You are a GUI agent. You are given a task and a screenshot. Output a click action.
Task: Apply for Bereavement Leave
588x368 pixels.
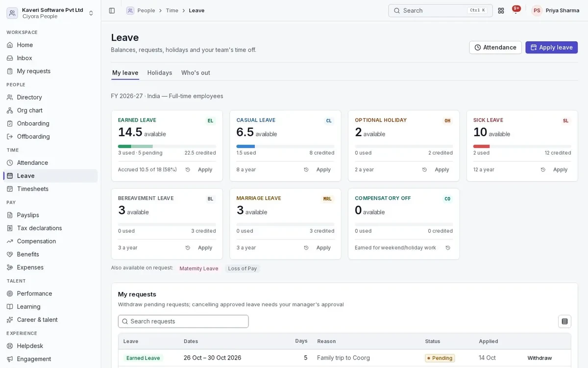[205, 248]
